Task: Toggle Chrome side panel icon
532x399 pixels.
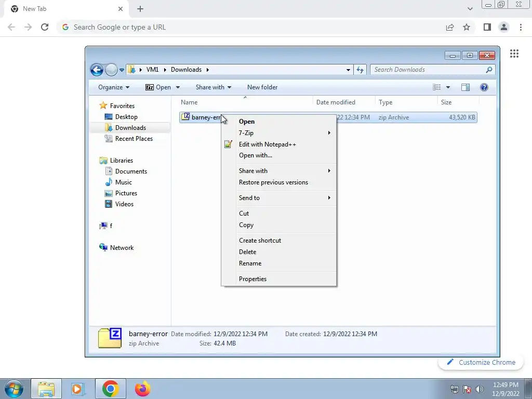Action: coord(487,27)
